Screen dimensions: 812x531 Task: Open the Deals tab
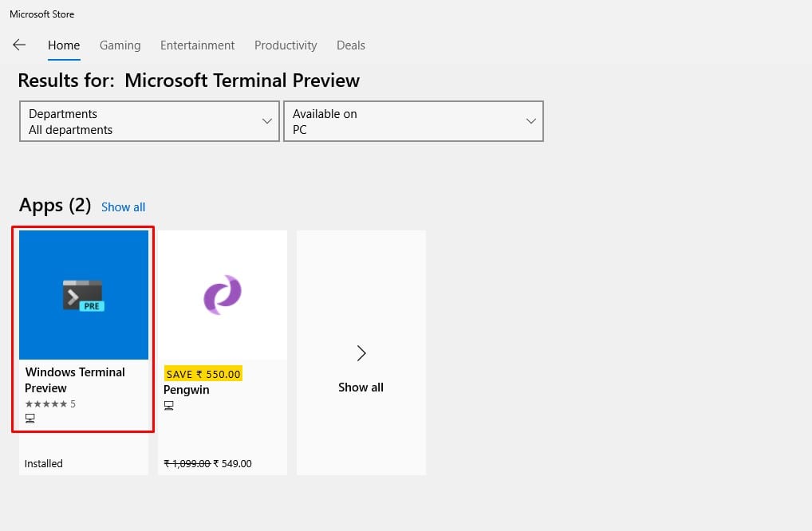[x=351, y=45]
